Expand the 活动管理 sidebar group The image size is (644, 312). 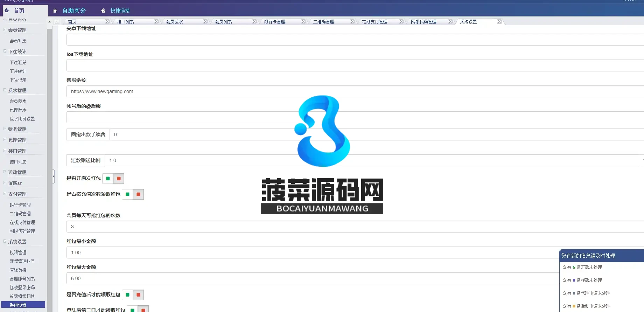[x=5, y=172]
